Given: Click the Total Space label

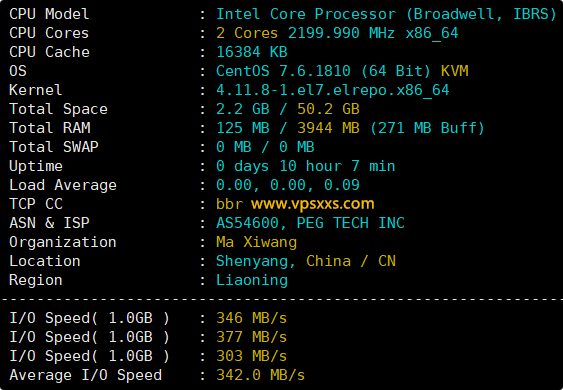Looking at the screenshot, I should coord(58,109).
